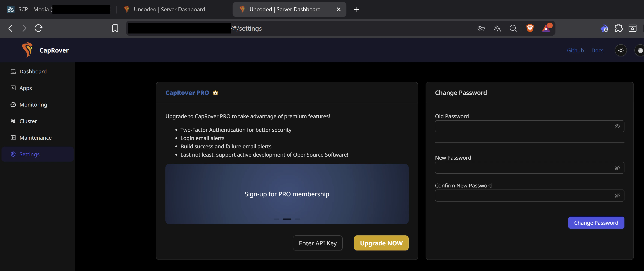Open the Brave Shields lion icon
This screenshot has width=644, height=271.
pyautogui.click(x=530, y=28)
